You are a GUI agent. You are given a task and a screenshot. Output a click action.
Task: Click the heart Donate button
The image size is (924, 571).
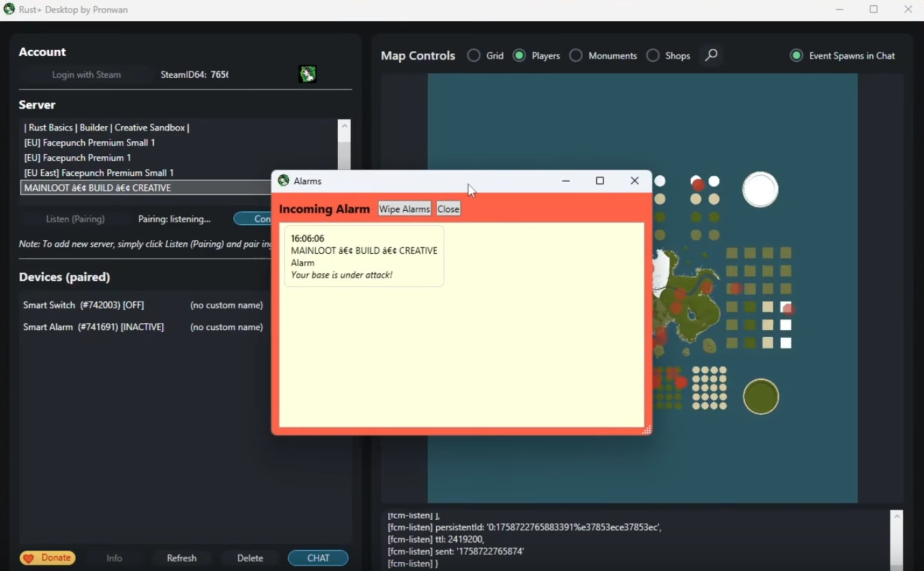[48, 558]
